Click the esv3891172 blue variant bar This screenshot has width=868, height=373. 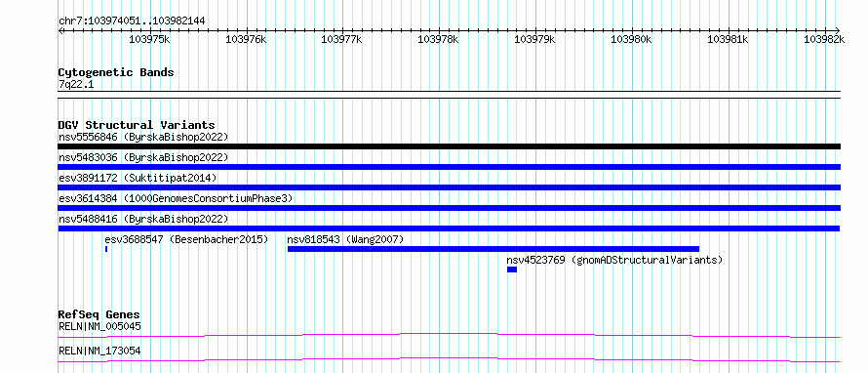point(449,187)
